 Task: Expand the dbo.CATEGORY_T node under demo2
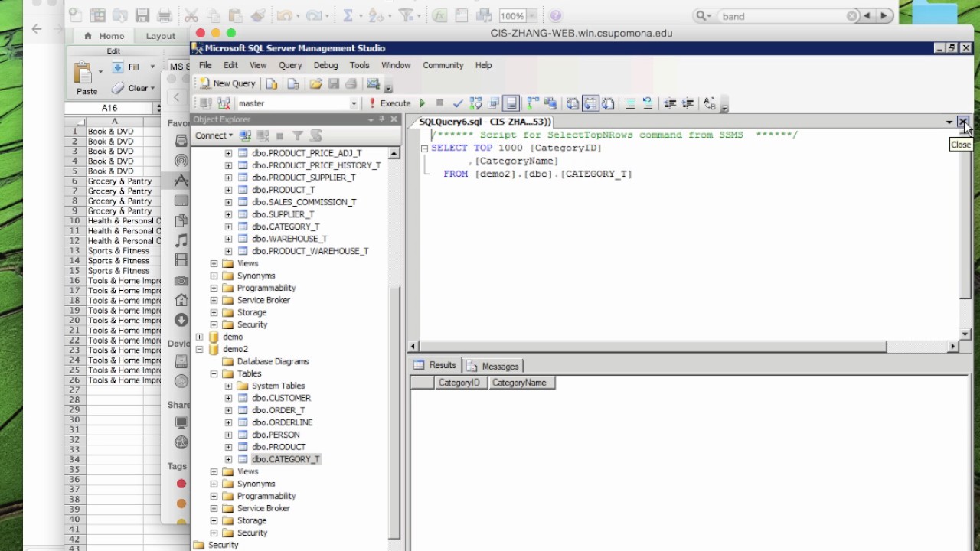point(228,459)
